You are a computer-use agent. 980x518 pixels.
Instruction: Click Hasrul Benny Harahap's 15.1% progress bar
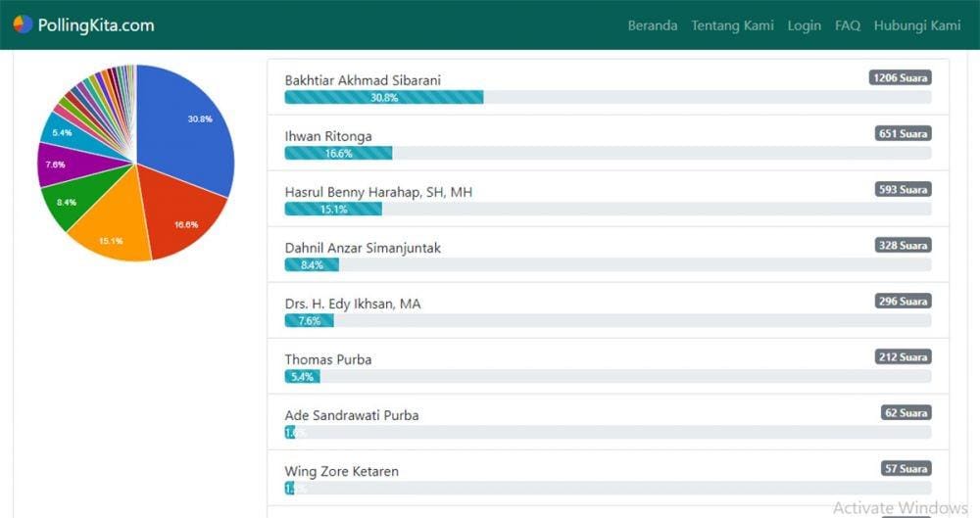333,209
